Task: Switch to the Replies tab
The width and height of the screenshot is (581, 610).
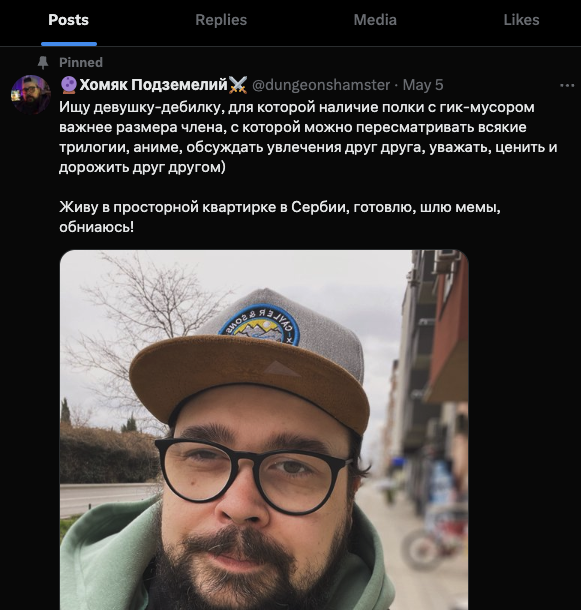Action: (221, 20)
